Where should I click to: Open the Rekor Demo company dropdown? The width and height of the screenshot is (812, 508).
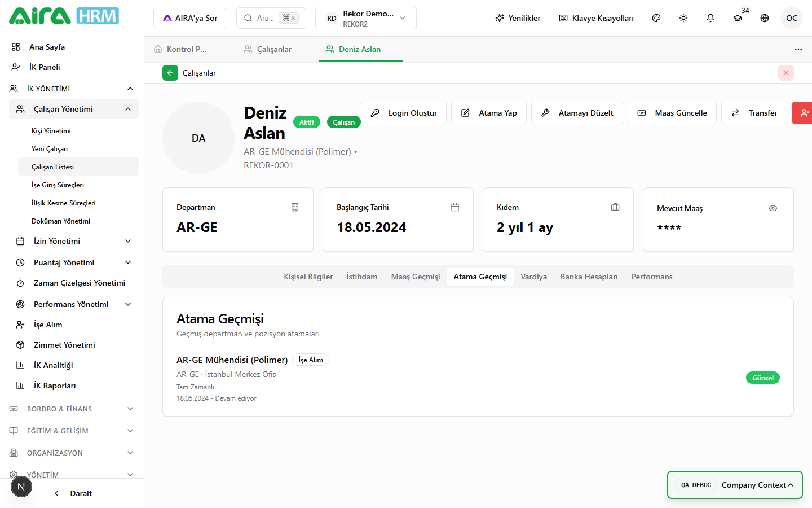pos(366,18)
